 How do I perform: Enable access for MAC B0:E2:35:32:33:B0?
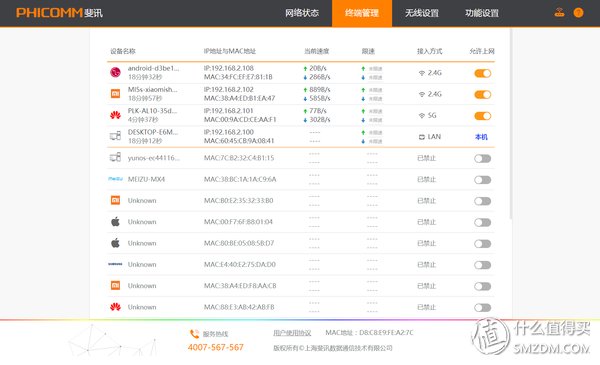pyautogui.click(x=483, y=201)
